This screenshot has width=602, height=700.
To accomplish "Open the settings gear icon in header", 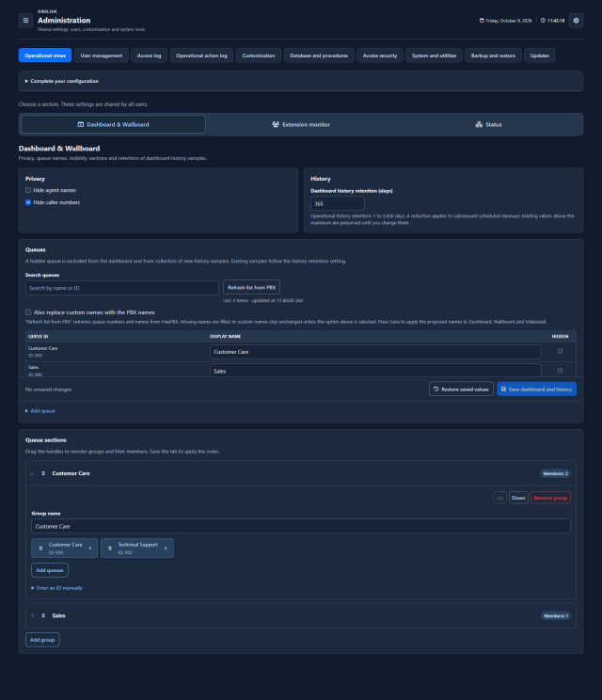I will [x=576, y=21].
